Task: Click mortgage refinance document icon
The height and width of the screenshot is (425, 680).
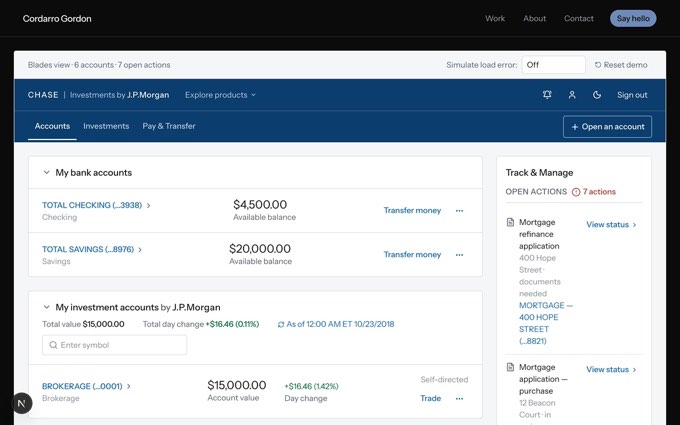Action: [x=510, y=222]
